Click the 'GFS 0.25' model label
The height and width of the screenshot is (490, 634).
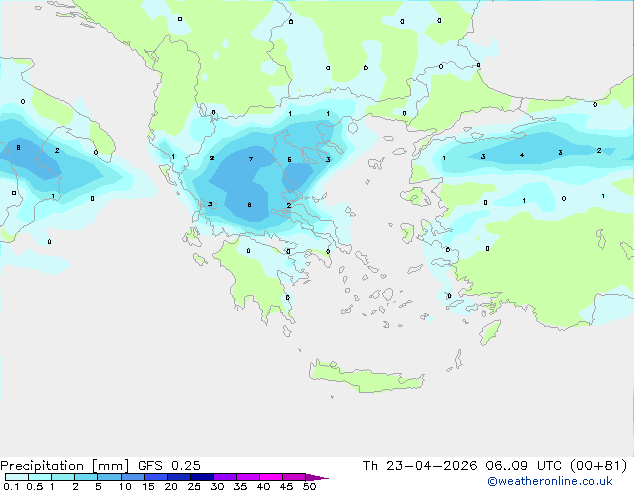[169, 466]
